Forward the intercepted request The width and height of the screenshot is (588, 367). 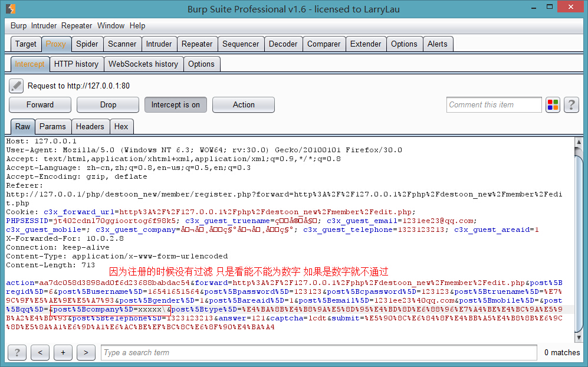40,104
